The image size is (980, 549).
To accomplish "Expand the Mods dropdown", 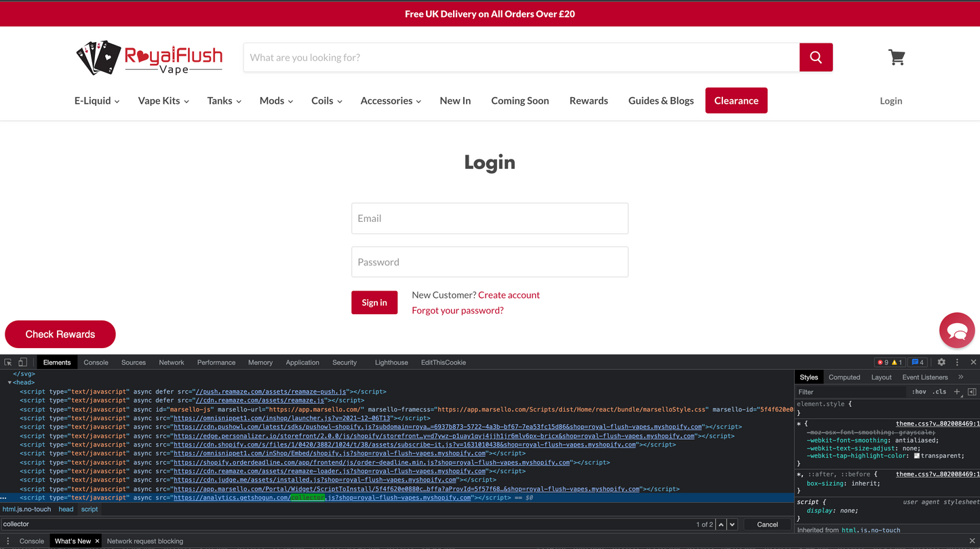I will (x=277, y=100).
